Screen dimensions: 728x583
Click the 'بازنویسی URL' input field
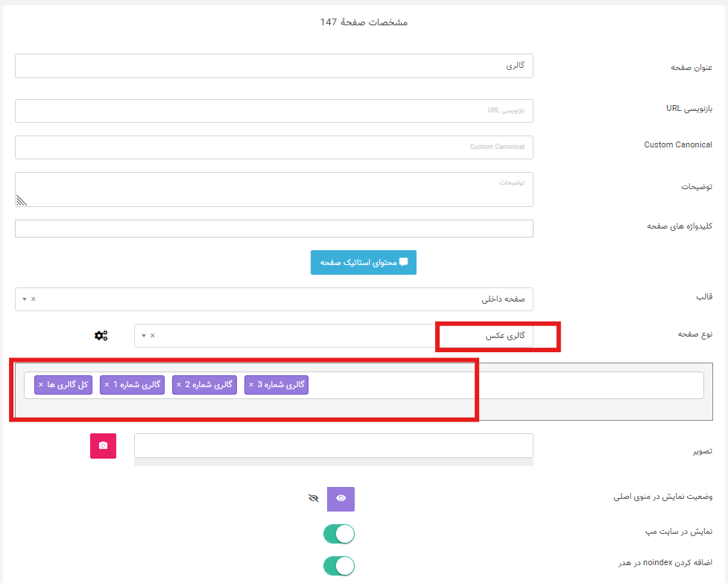click(273, 111)
